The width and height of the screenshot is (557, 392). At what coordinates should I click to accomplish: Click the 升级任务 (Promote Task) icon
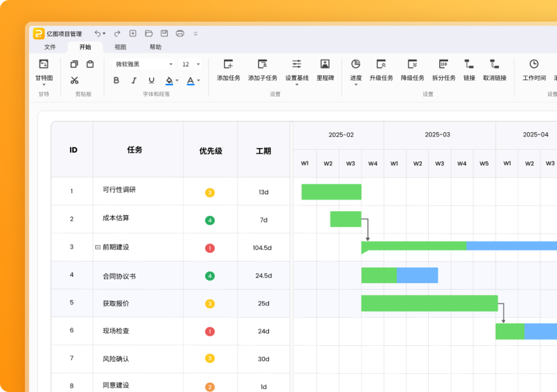(381, 64)
